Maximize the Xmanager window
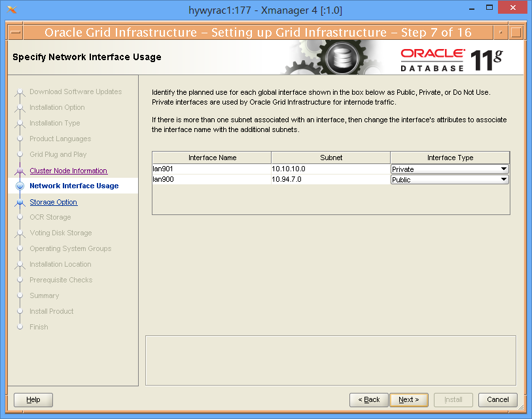This screenshot has height=419, width=532. pos(489,7)
